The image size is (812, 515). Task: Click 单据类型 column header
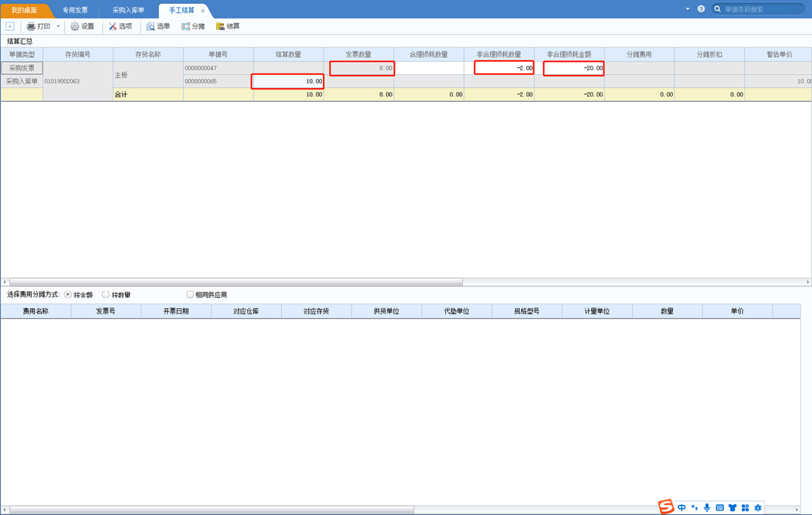coord(22,54)
